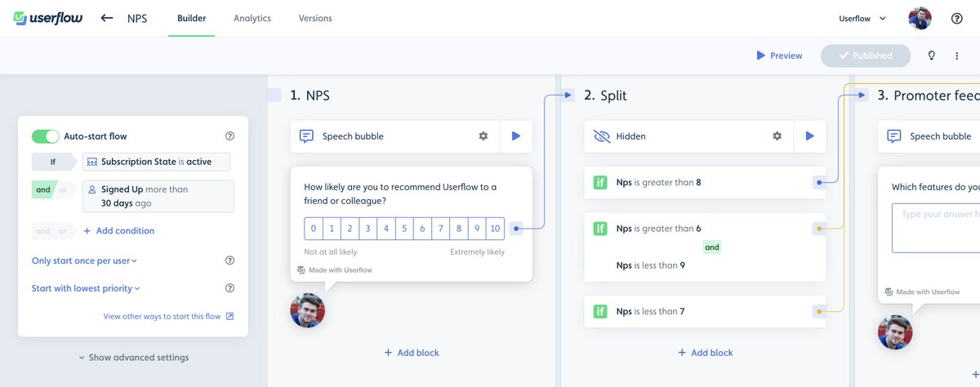Switch to the Builder tab

[191, 18]
